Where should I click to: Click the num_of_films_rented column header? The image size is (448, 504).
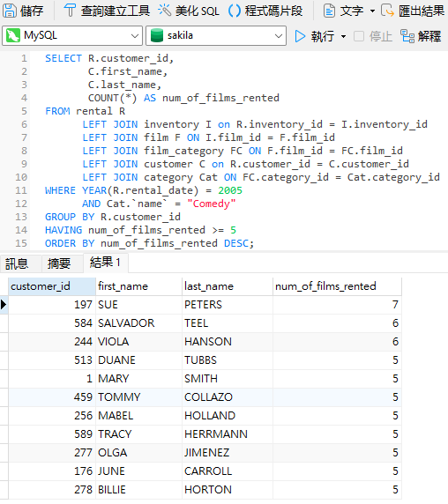pyautogui.click(x=337, y=286)
